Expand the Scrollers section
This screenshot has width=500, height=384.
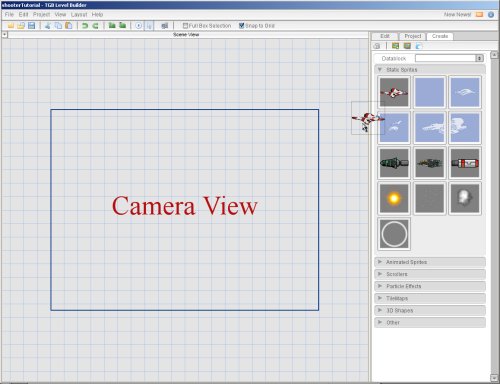click(x=430, y=274)
